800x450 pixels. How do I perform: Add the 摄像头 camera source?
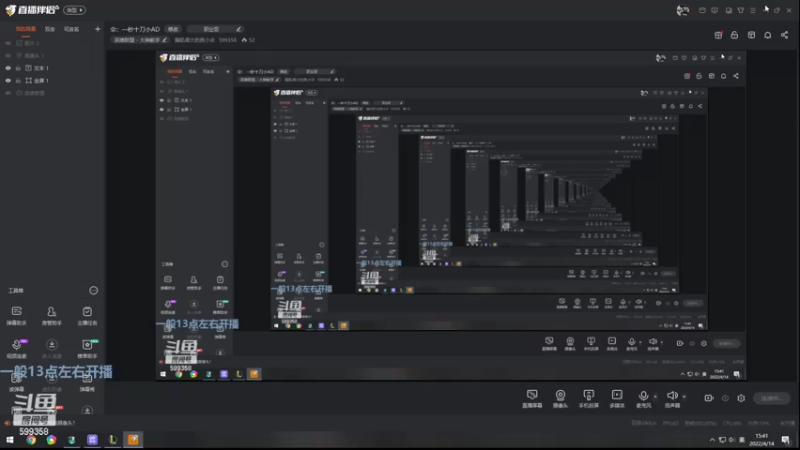click(x=560, y=398)
